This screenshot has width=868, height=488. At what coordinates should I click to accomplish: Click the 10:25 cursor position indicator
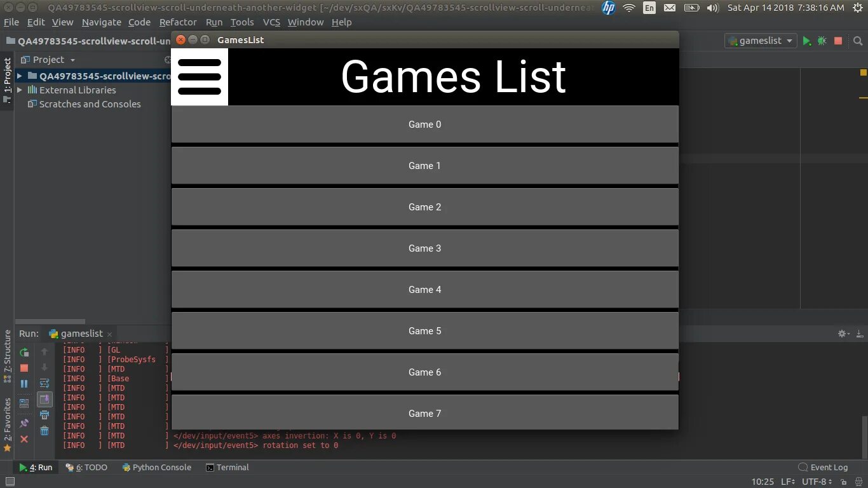(763, 482)
